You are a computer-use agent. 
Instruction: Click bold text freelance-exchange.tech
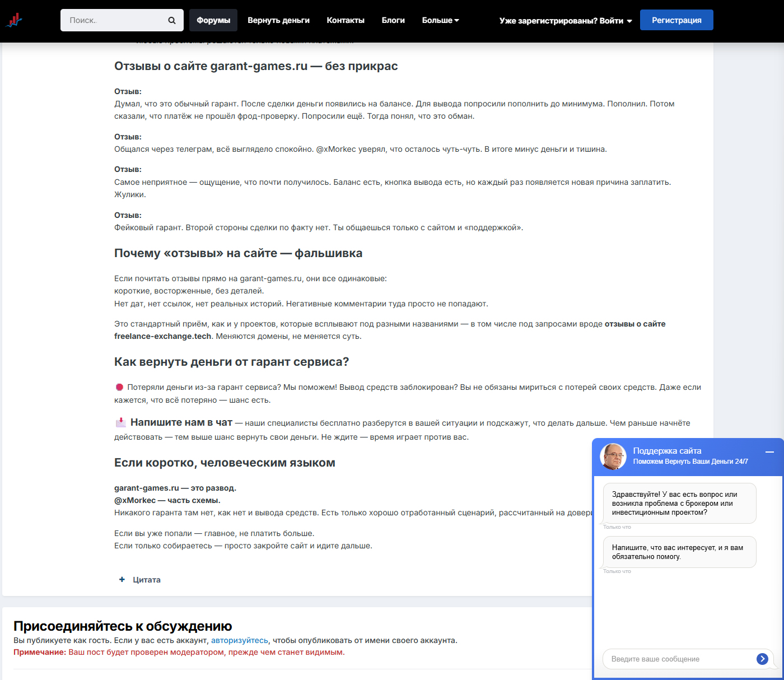[163, 336]
